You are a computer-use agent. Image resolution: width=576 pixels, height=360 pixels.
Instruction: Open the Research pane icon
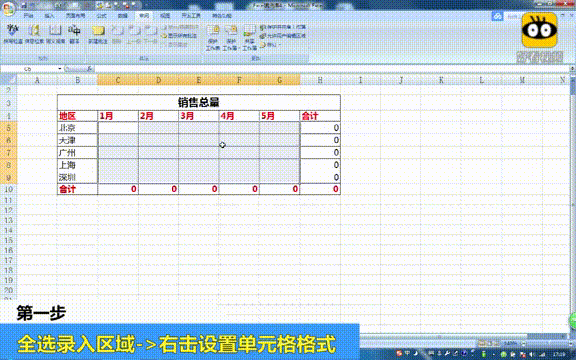(x=35, y=34)
